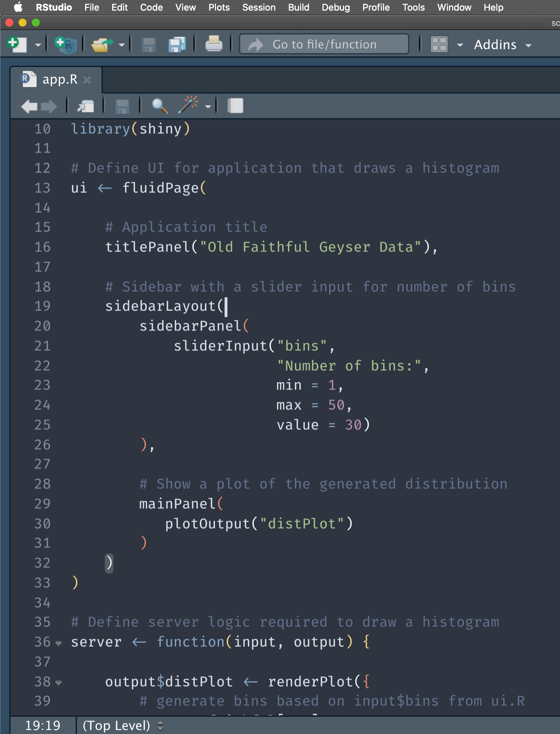Select the app.R editor tab
The image size is (560, 734).
(56, 80)
